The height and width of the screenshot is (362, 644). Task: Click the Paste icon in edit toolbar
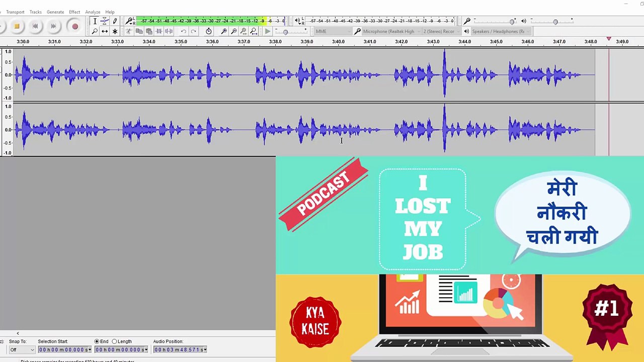149,31
